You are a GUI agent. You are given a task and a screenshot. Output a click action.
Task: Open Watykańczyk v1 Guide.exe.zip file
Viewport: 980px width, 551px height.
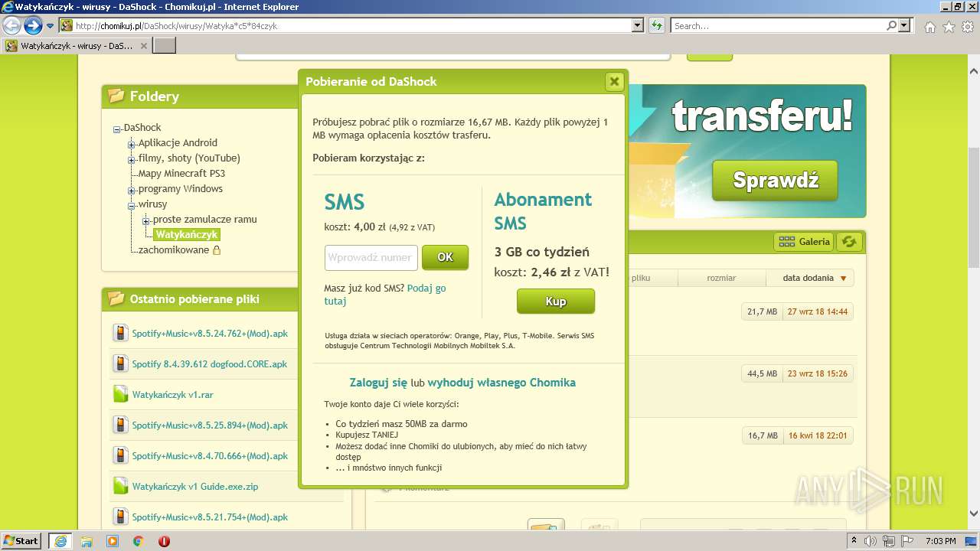click(195, 487)
